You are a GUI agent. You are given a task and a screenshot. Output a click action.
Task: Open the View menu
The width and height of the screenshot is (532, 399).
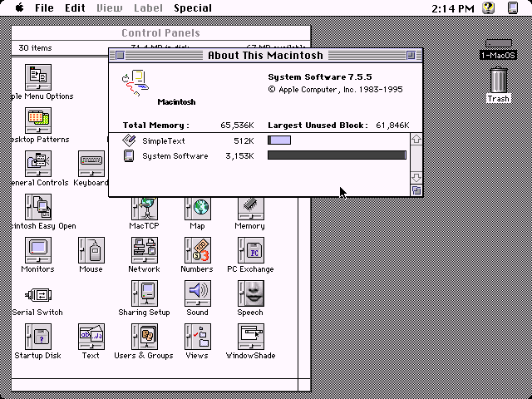(x=109, y=7)
